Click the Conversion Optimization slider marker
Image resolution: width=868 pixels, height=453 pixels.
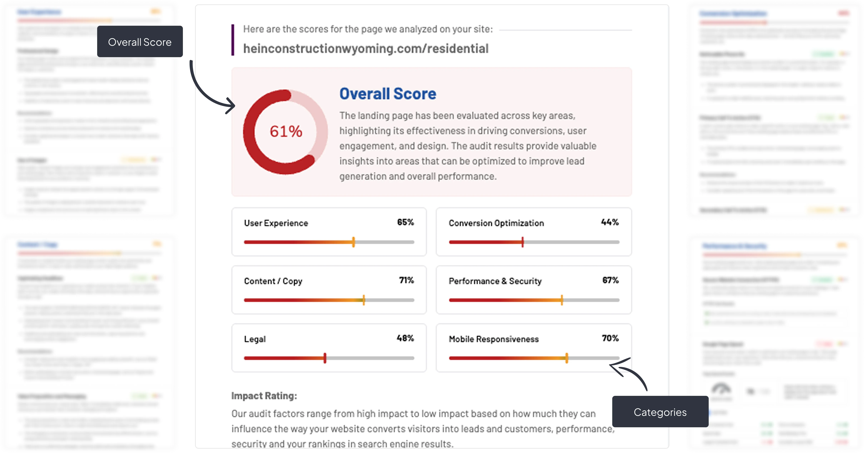(523, 242)
